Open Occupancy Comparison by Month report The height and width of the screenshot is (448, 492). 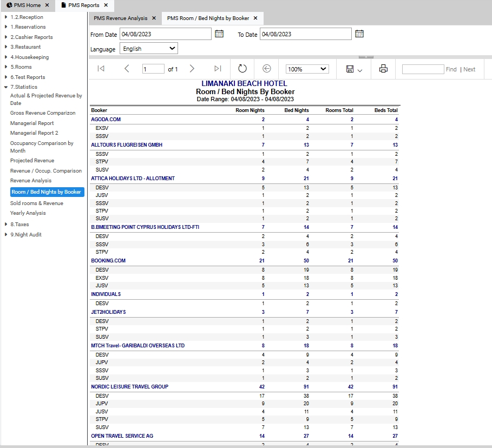pos(42,147)
